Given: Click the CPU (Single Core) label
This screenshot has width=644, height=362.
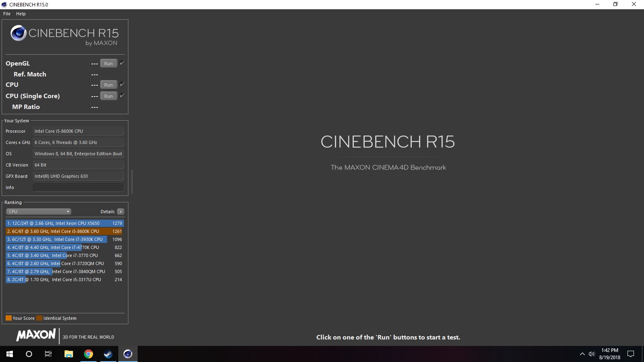Looking at the screenshot, I should pyautogui.click(x=33, y=96).
